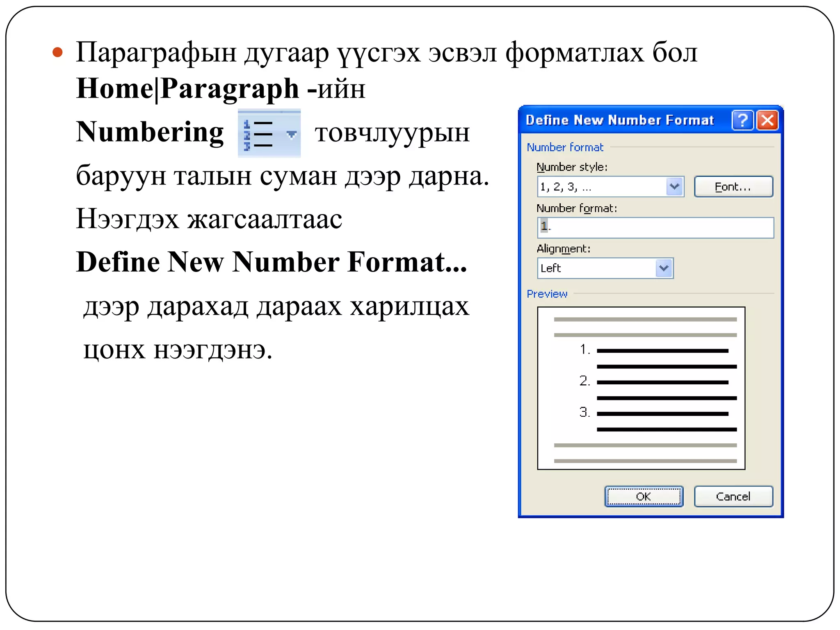The height and width of the screenshot is (630, 840).
Task: Click the dialog title Define New Number Format
Action: [x=620, y=120]
